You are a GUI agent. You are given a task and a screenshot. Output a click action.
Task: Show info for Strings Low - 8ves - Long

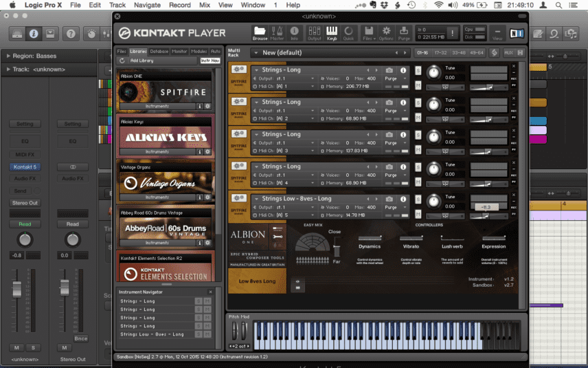pyautogui.click(x=403, y=199)
